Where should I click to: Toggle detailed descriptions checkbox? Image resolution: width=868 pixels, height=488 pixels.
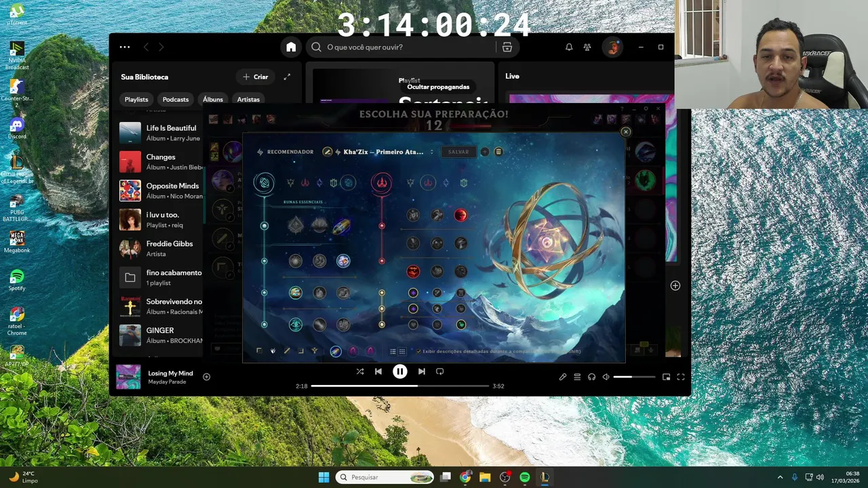point(418,351)
